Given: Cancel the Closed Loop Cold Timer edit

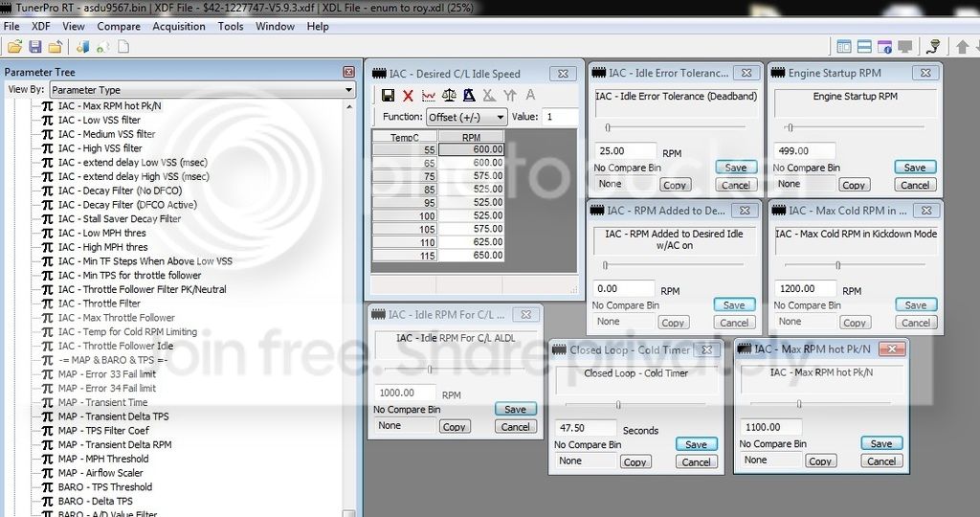Looking at the screenshot, I should pos(696,462).
